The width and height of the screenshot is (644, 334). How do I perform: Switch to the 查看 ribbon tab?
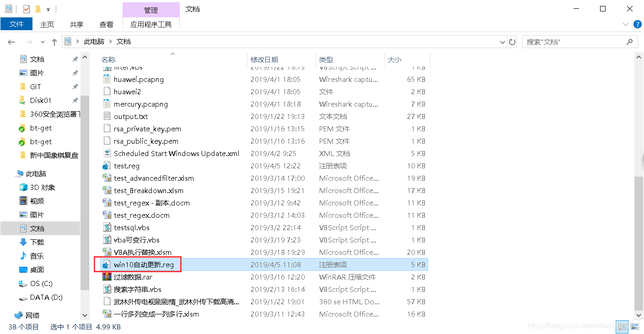[x=107, y=24]
